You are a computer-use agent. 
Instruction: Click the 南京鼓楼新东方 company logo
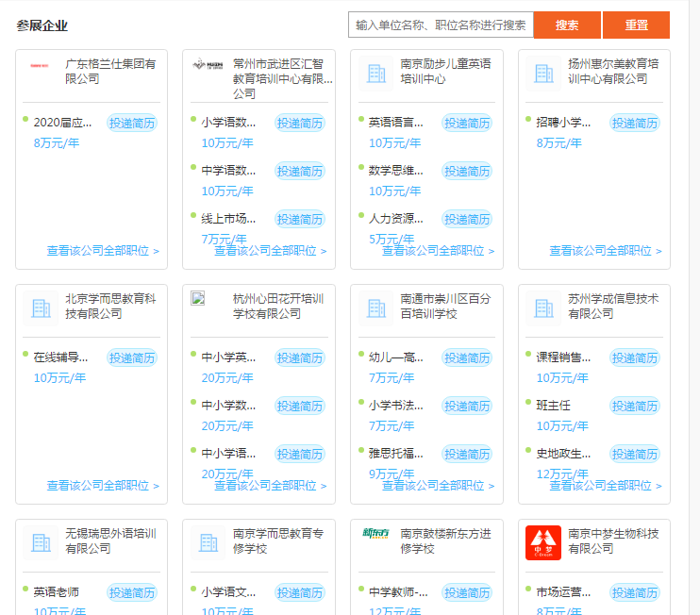[x=375, y=534]
